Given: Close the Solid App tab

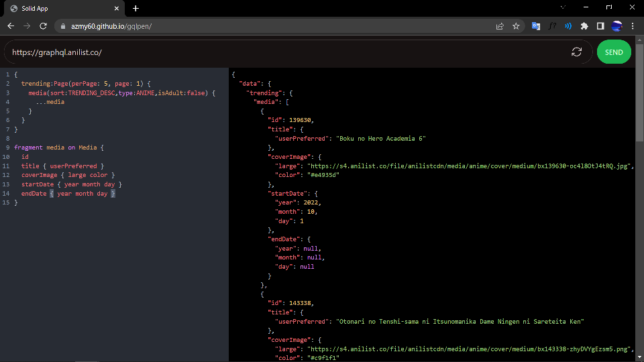Looking at the screenshot, I should point(117,8).
